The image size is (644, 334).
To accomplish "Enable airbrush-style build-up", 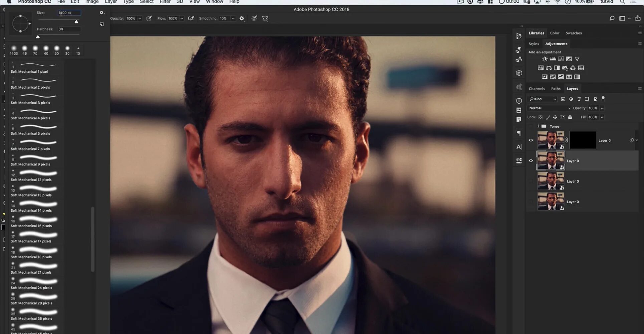I will [x=191, y=19].
